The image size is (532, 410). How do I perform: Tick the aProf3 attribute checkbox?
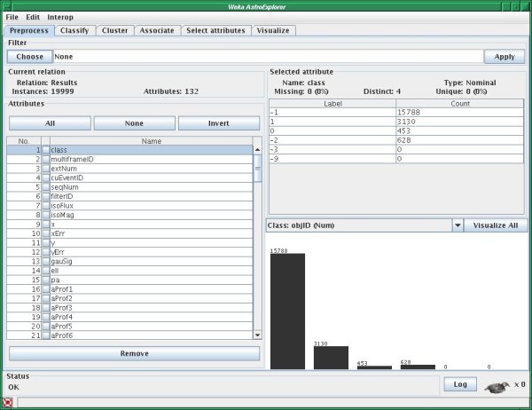46,307
